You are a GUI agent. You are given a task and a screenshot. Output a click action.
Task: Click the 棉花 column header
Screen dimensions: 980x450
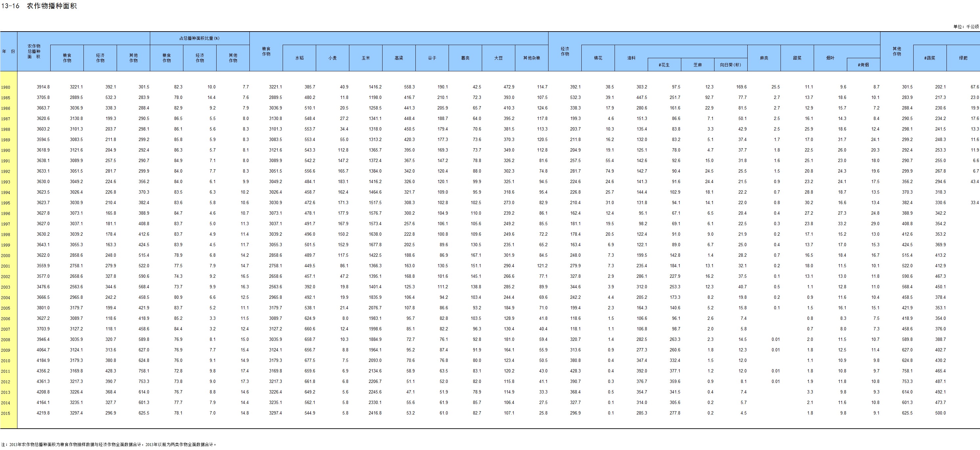point(598,58)
